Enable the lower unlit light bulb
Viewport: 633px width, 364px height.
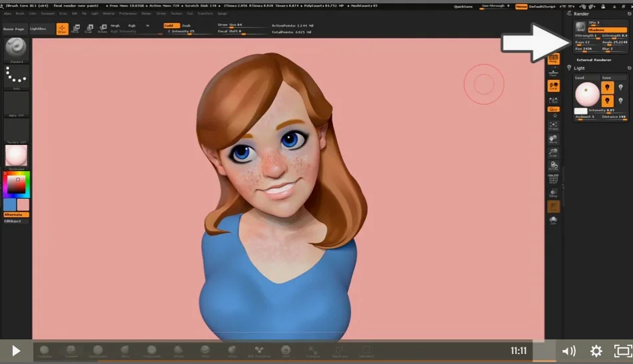pos(620,100)
